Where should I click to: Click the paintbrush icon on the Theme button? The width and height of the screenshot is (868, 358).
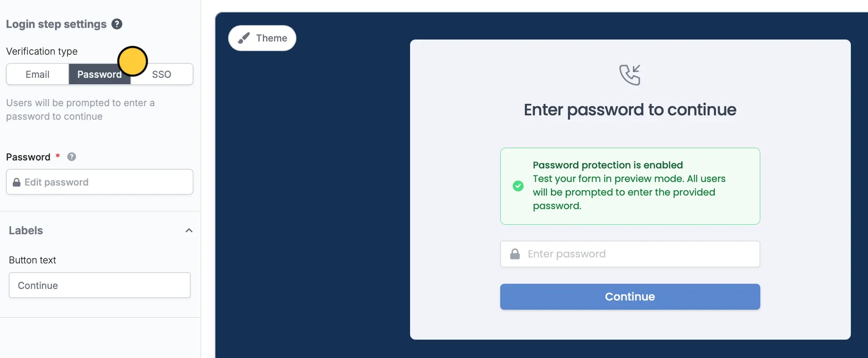(244, 38)
